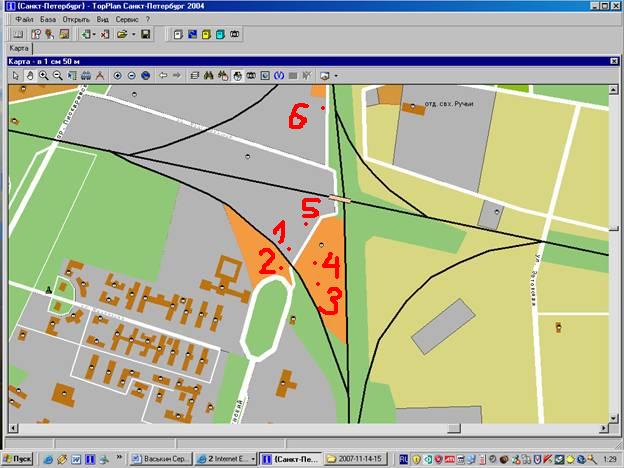Select the hand pan tool
Viewport: 624px width, 468px height.
(x=28, y=75)
